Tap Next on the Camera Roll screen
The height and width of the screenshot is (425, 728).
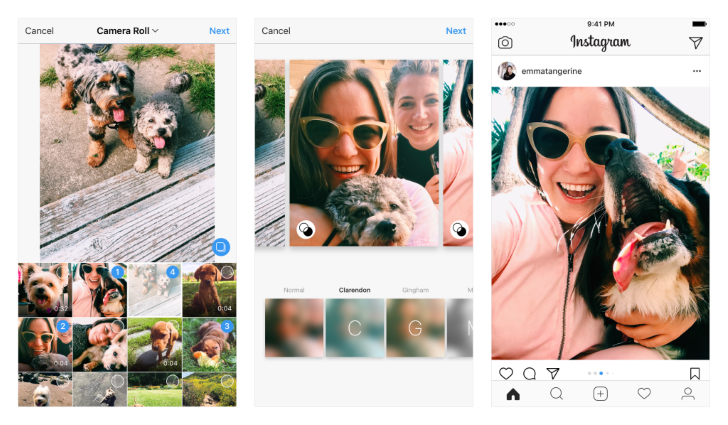coord(219,31)
